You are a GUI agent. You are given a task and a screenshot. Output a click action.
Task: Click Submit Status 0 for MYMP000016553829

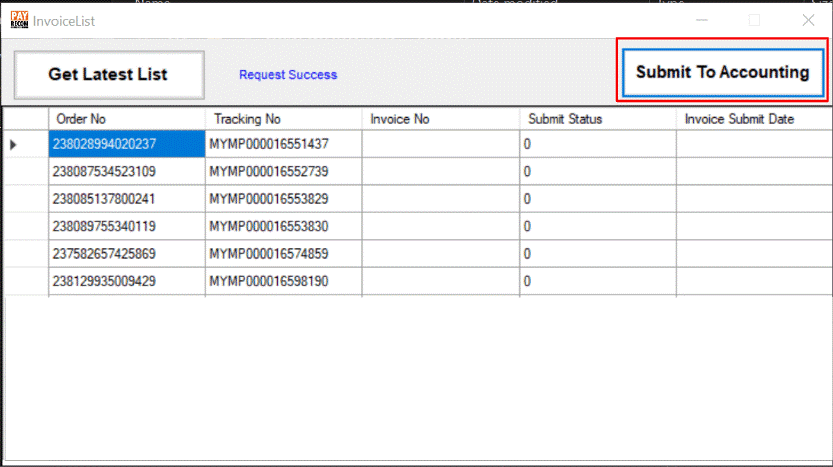(x=598, y=199)
